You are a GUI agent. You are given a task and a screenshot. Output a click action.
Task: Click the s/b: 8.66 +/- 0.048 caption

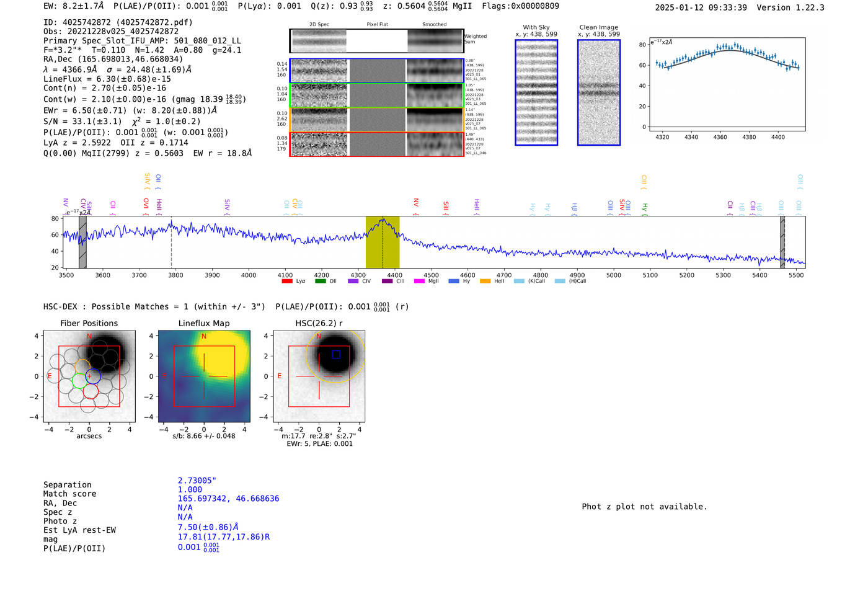tap(204, 436)
